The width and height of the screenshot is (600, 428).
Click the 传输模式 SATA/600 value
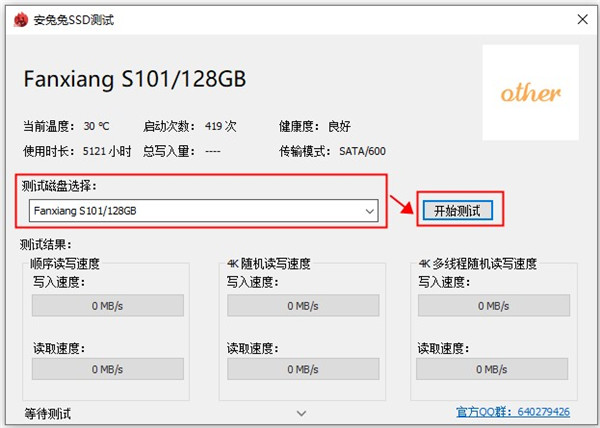click(x=362, y=151)
